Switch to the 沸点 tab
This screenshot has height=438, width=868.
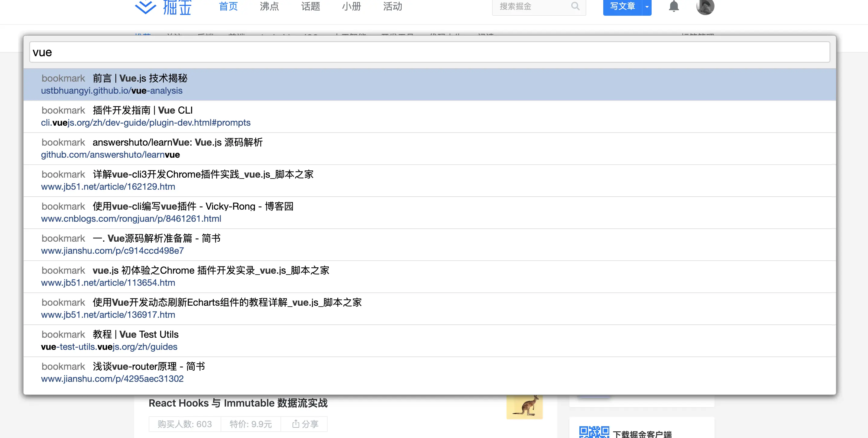pyautogui.click(x=269, y=6)
